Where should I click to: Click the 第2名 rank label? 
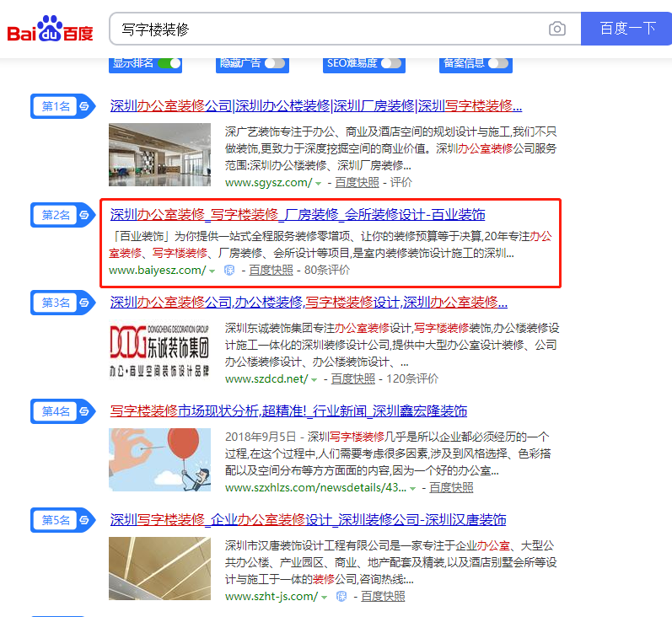pos(56,215)
